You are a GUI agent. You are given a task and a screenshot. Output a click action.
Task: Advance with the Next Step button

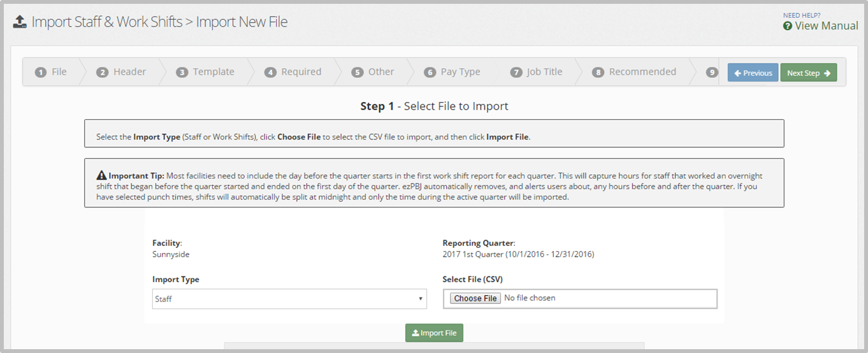click(x=808, y=73)
